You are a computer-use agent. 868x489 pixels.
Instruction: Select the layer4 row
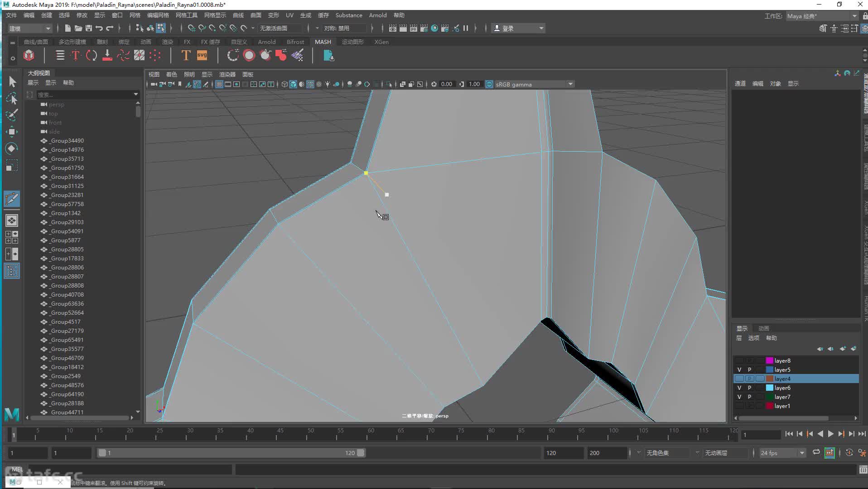point(796,379)
